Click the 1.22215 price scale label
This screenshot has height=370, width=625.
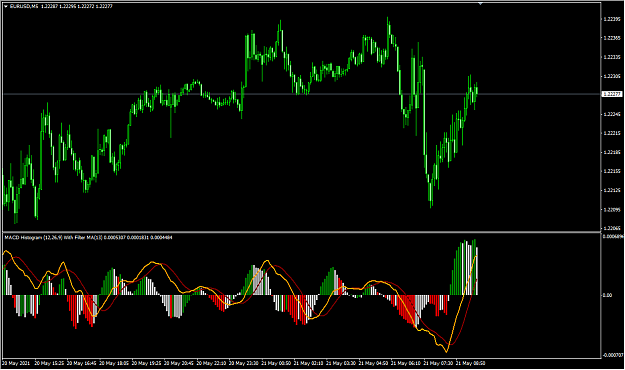612,133
